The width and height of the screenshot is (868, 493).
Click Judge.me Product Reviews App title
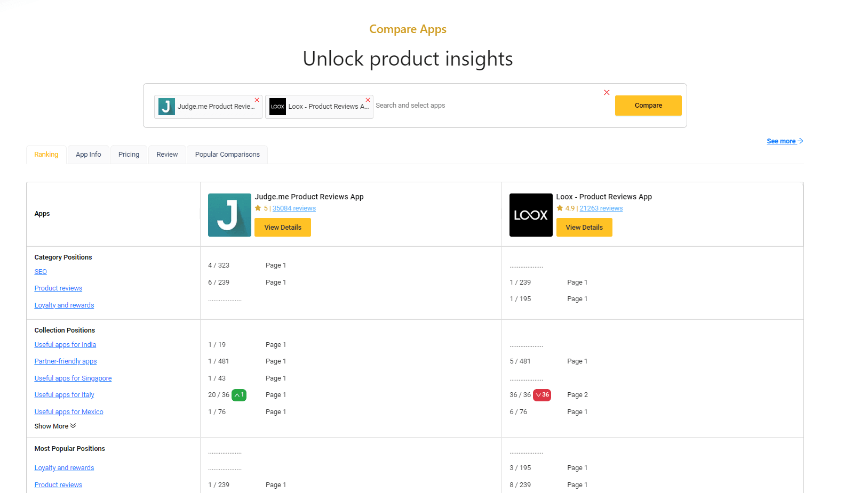(x=309, y=197)
